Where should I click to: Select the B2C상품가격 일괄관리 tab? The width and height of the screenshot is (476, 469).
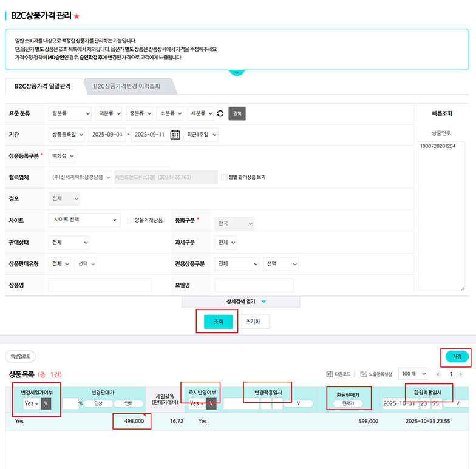[x=42, y=87]
